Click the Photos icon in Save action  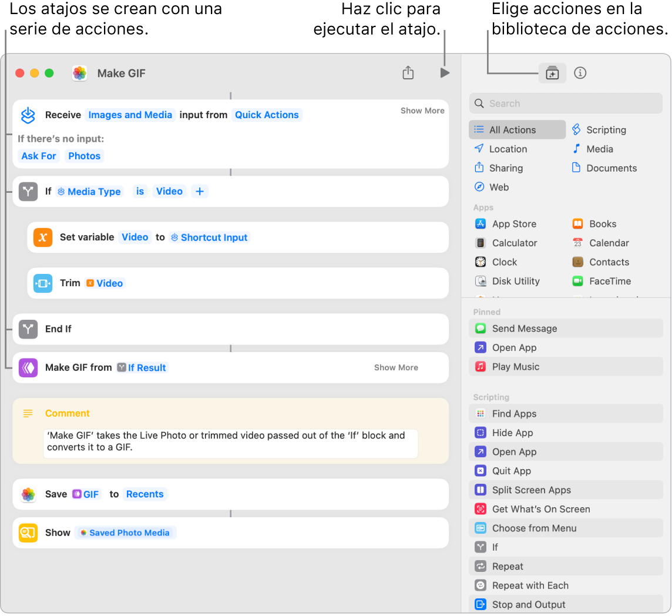tap(28, 494)
